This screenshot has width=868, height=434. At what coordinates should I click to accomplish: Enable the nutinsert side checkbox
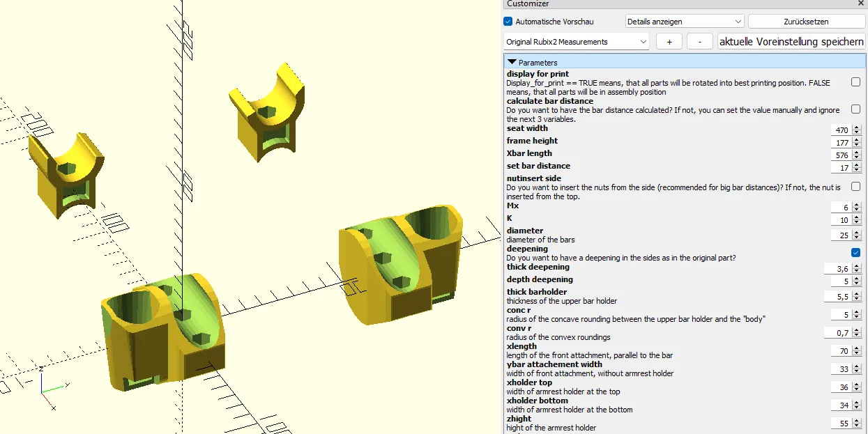coord(855,187)
